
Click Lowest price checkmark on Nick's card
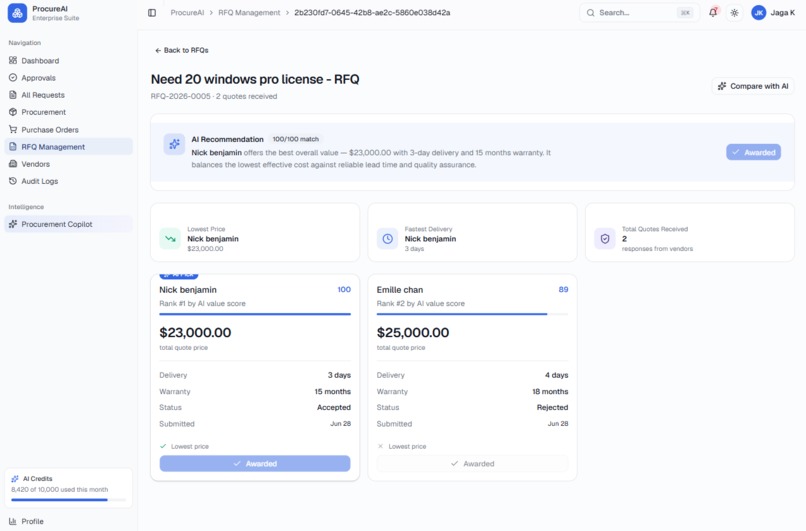(163, 446)
